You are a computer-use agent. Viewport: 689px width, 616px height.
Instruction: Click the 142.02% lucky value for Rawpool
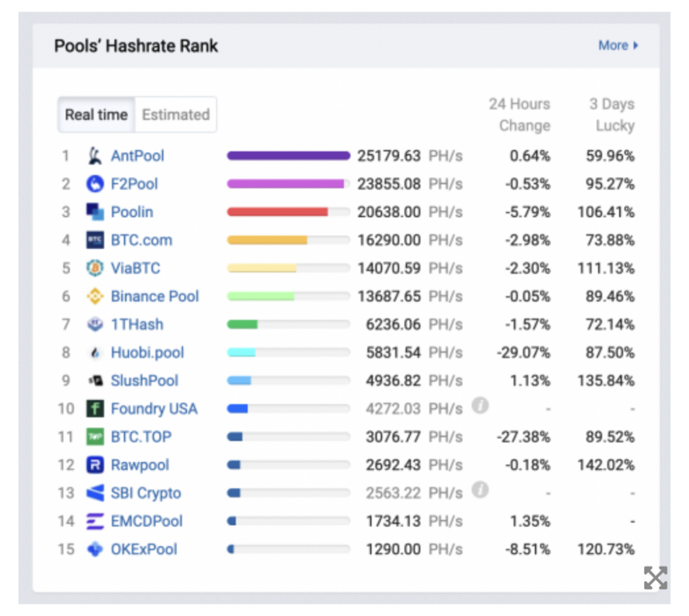tap(606, 465)
